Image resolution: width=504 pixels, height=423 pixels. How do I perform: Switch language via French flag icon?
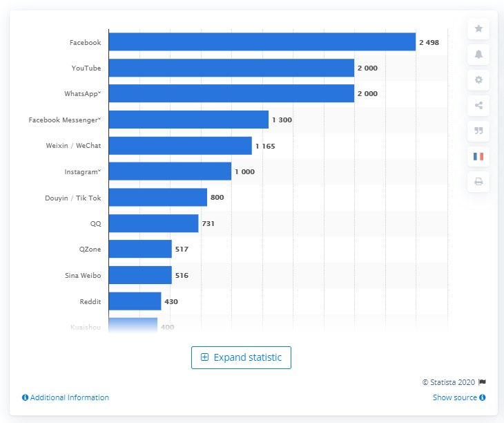pos(478,156)
